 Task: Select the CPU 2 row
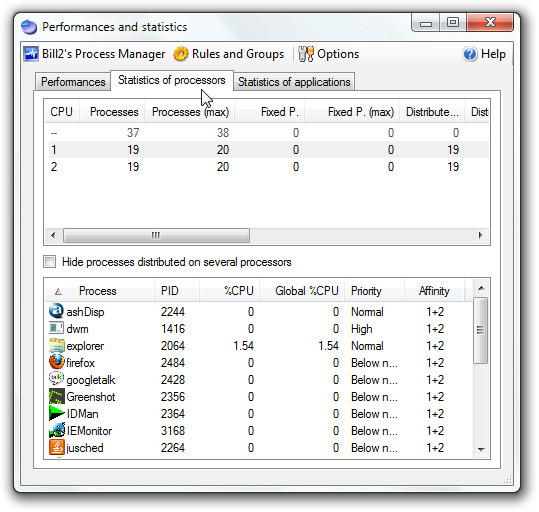point(267,167)
